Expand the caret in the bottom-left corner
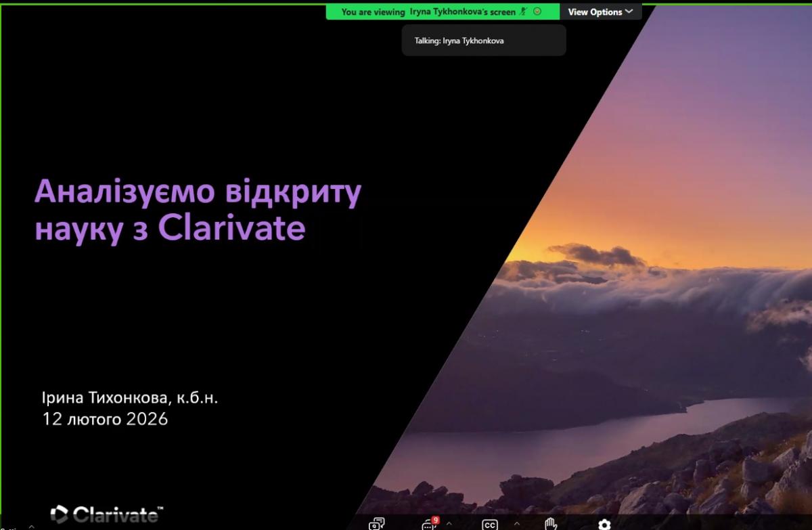 coord(30,527)
